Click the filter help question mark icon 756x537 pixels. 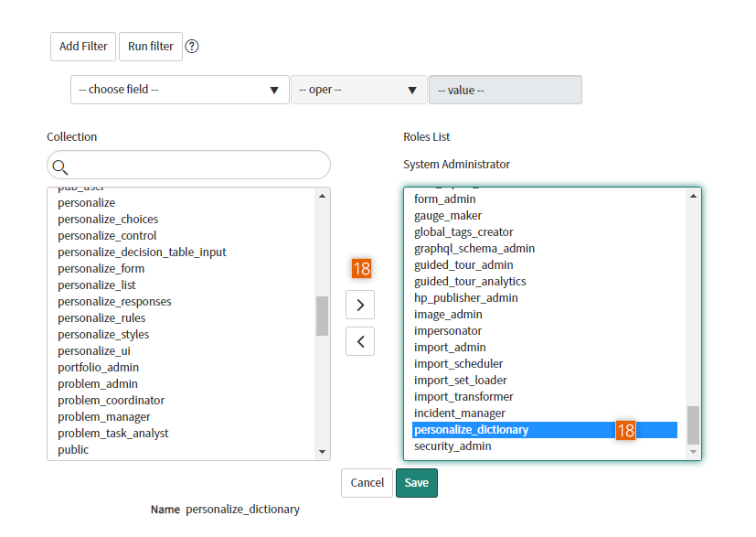point(192,47)
